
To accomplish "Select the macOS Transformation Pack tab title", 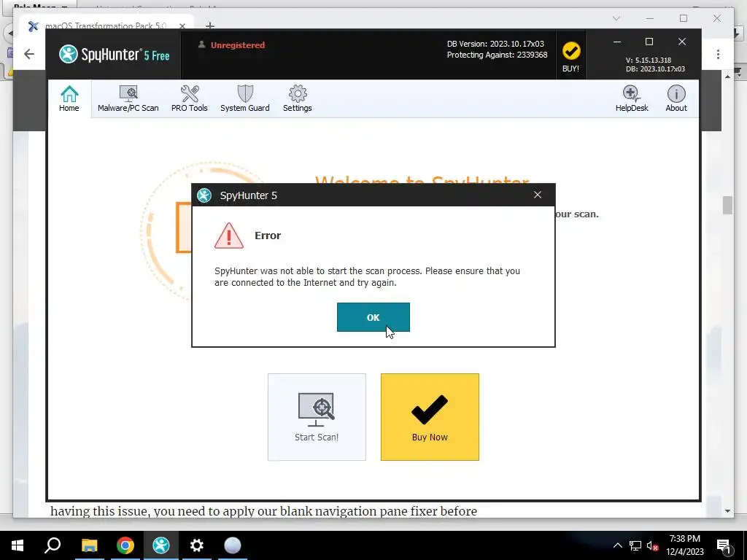I will click(x=106, y=26).
